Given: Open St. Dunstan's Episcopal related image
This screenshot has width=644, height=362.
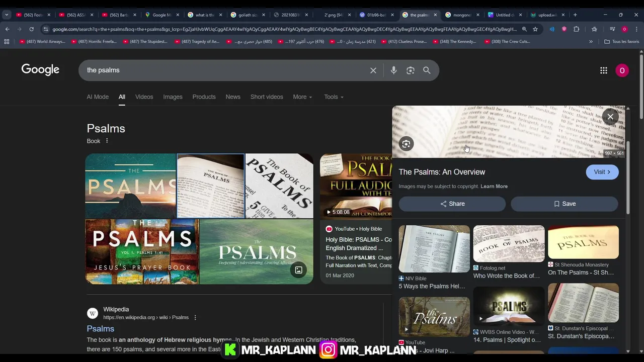Looking at the screenshot, I should 583,303.
